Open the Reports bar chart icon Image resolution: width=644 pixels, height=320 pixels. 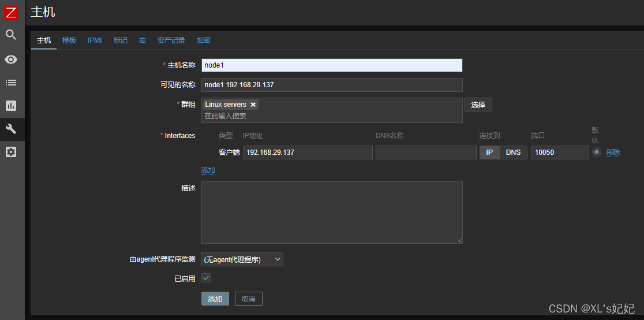[x=11, y=106]
